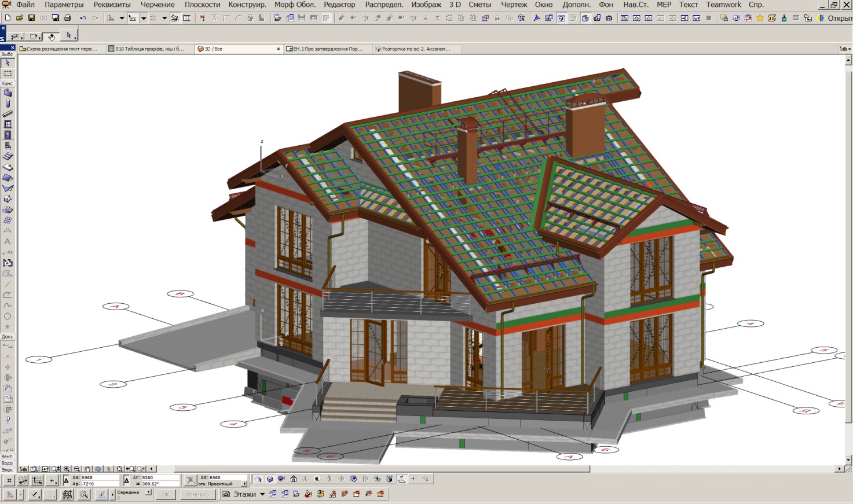Image resolution: width=853 pixels, height=504 pixels.
Task: Expand the marquee geometry flyout arrow
Action: click(x=40, y=38)
